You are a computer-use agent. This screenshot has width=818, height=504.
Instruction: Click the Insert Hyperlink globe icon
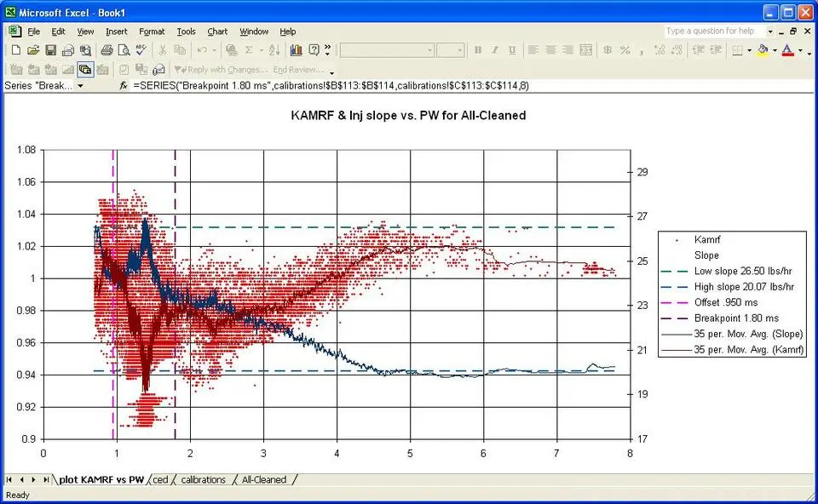pyautogui.click(x=232, y=50)
